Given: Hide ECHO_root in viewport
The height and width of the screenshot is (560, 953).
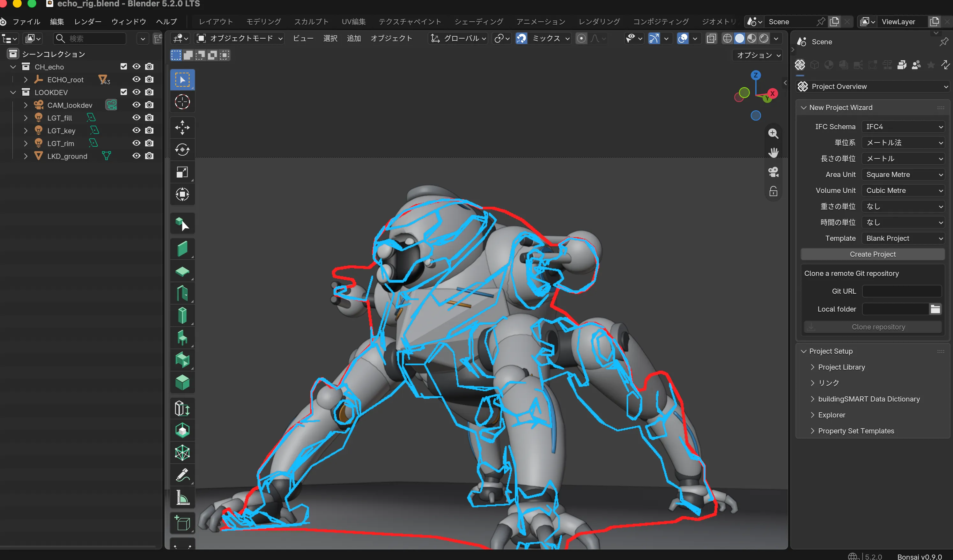Looking at the screenshot, I should point(136,79).
